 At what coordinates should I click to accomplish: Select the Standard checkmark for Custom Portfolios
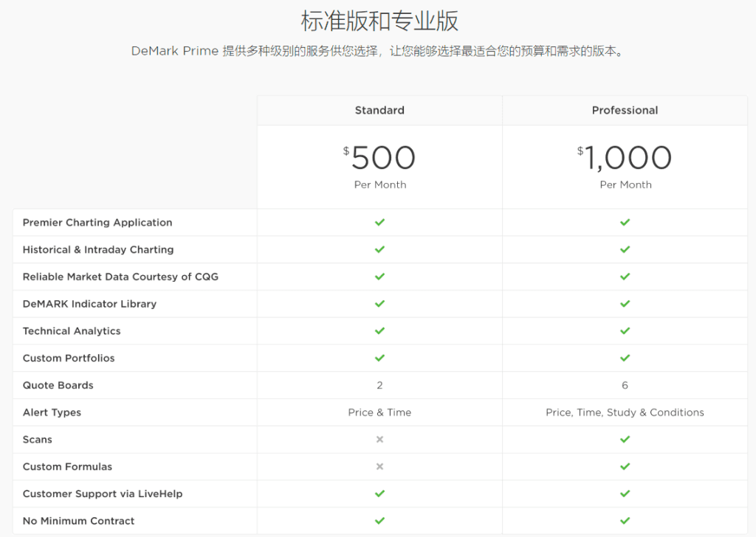[x=380, y=358]
